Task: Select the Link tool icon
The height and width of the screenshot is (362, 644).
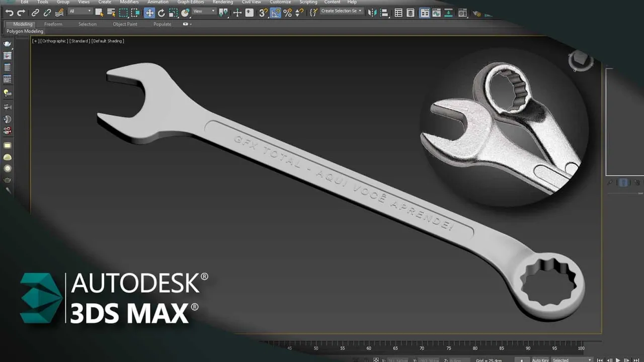Action: (35, 13)
